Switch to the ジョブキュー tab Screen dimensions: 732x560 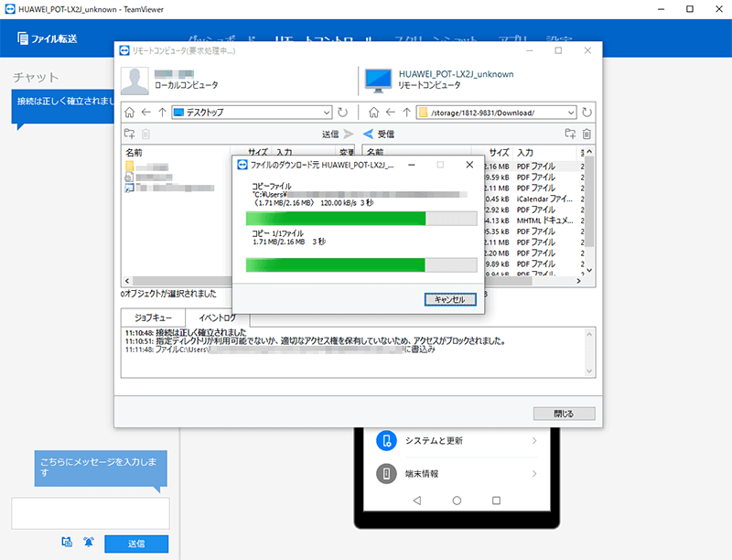coord(153,318)
